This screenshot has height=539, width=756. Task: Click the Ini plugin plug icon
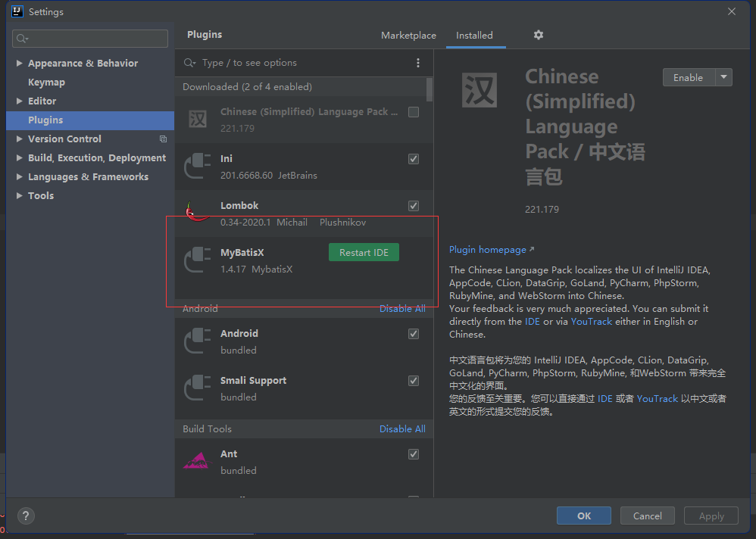click(x=198, y=167)
